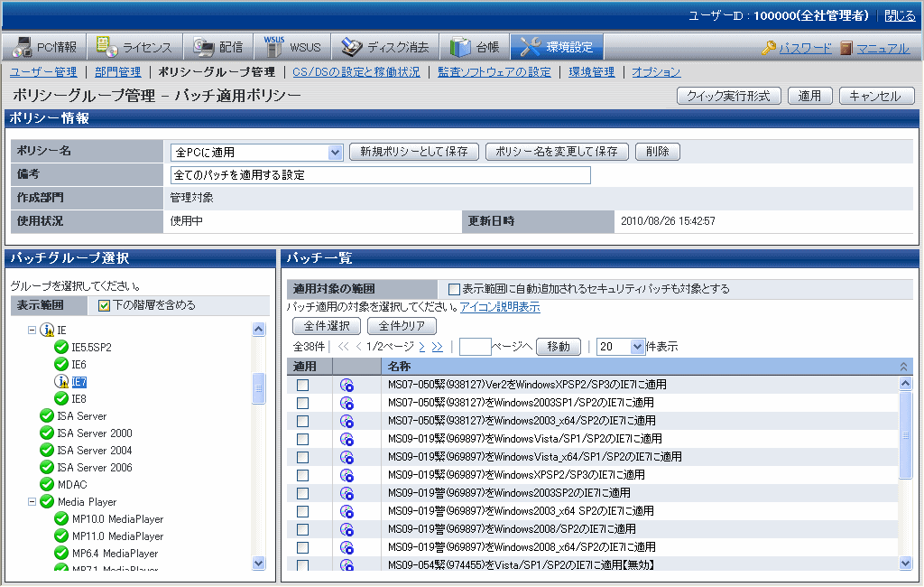This screenshot has height=587, width=924.
Task: Click the page number input field
Action: 475,347
